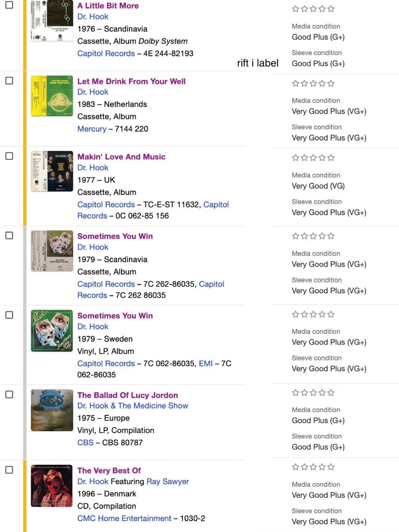Viewport: 399px width, 532px height.
Task: Edit Media condition Very Good (VG) value
Action: tap(318, 186)
